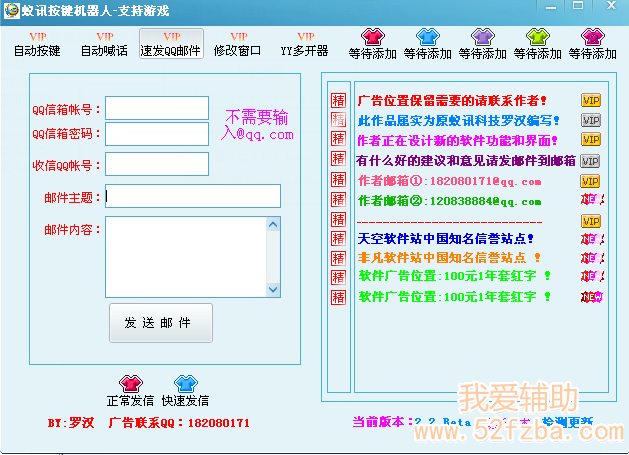Open the 修改窗口 tab
This screenshot has height=455, width=629.
click(238, 44)
